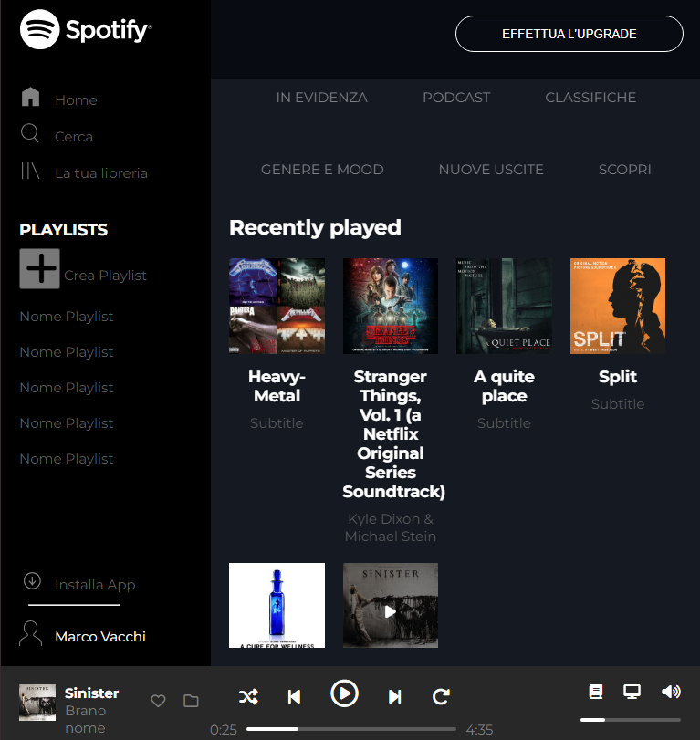Toggle shuffle playback

point(248,697)
